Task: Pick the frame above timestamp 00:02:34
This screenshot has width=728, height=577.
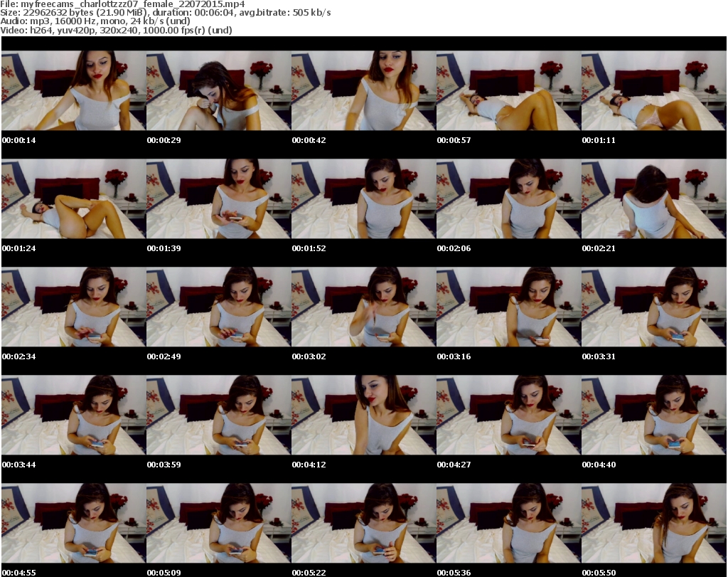Action: tap(73, 307)
